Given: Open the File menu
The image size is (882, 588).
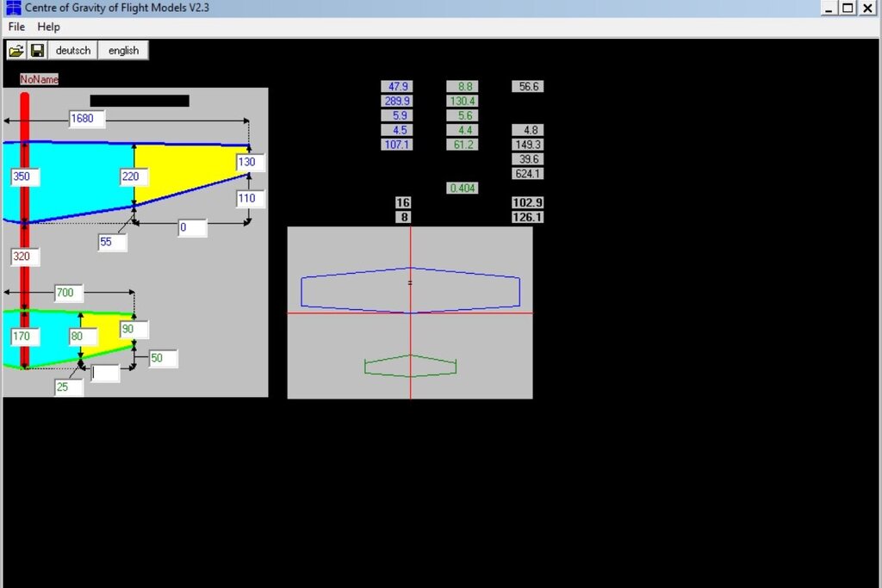Looking at the screenshot, I should tap(16, 27).
